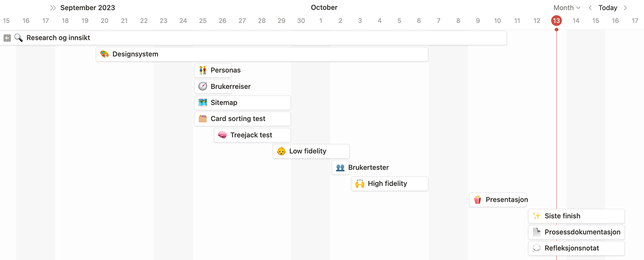Click the popcorn icon on Presentasjon
The width and height of the screenshot is (644, 260).
[x=478, y=199]
